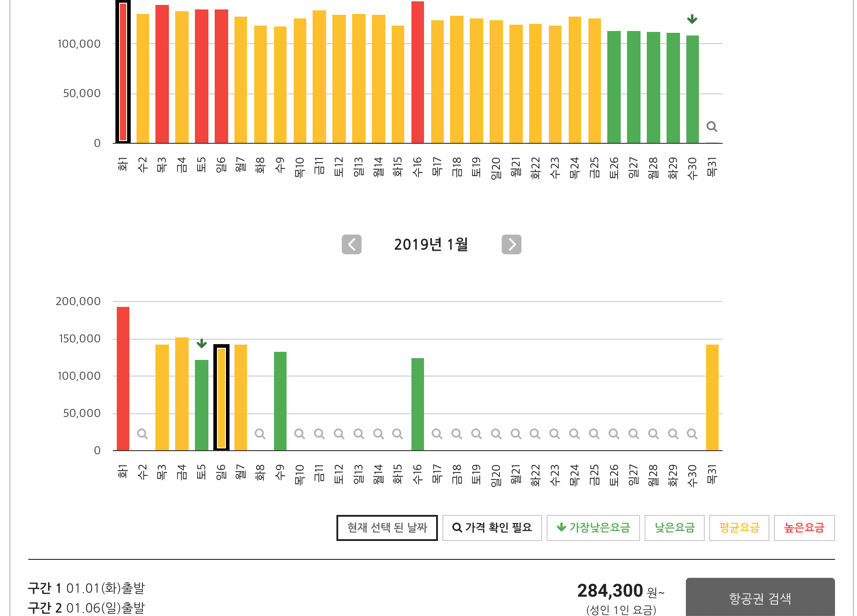Click the next month arrow button
The width and height of the screenshot is (857, 616).
pos(511,244)
